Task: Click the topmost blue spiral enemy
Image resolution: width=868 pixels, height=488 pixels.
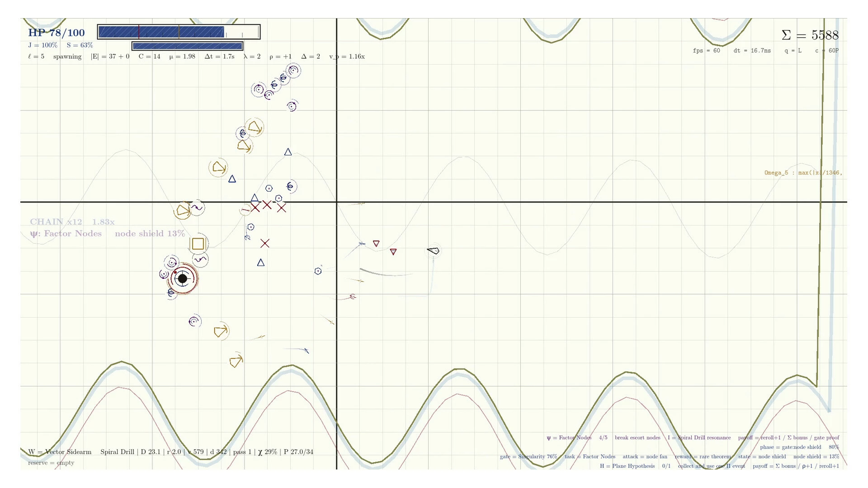Action: click(293, 70)
